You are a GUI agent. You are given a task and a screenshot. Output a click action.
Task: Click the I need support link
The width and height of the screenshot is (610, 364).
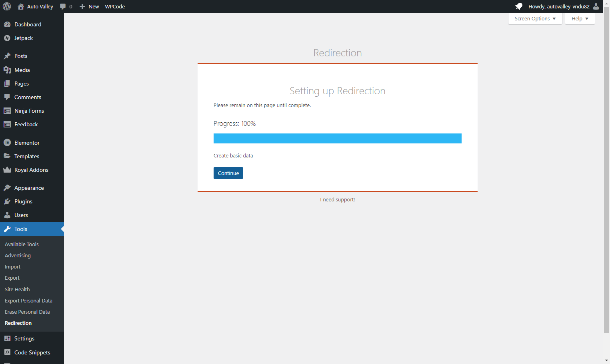pos(338,200)
